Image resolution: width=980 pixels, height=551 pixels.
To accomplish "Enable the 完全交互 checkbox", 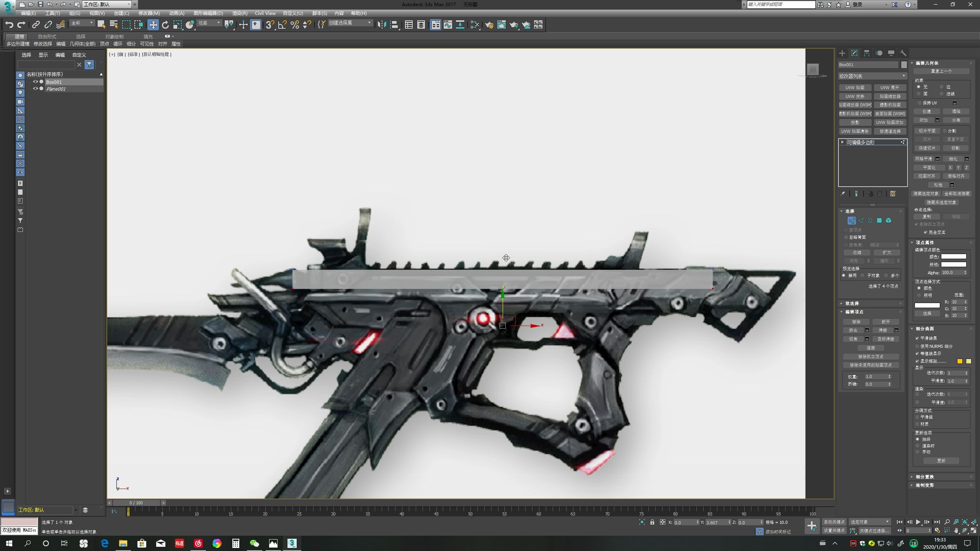I will click(x=926, y=233).
